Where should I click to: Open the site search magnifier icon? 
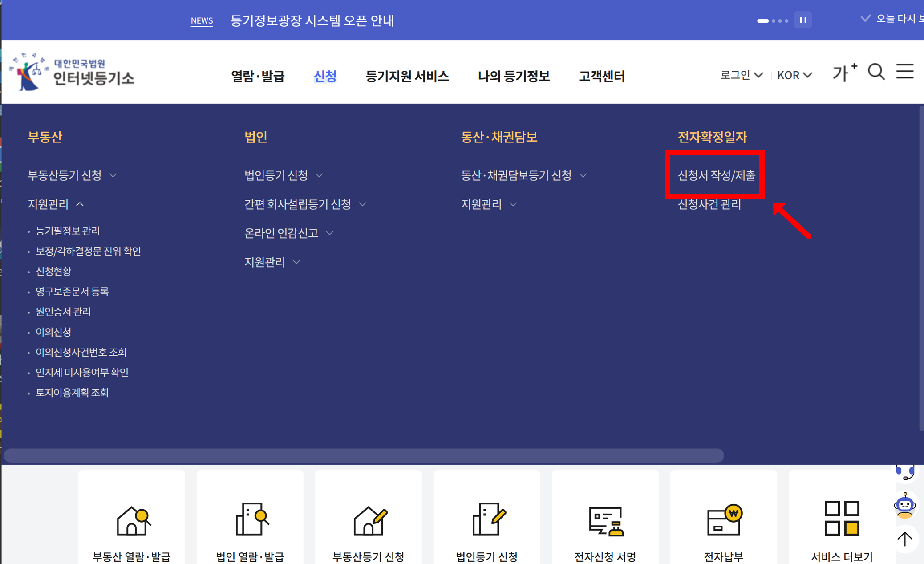[x=875, y=72]
